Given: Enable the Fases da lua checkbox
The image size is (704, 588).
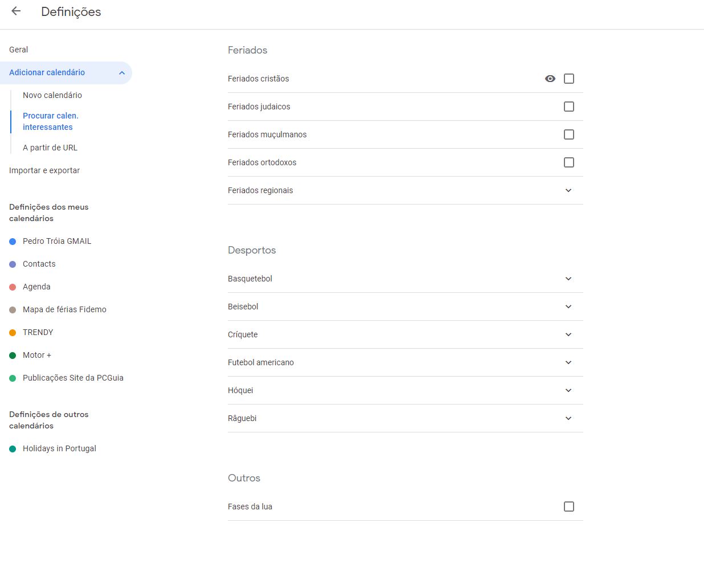Looking at the screenshot, I should tap(568, 507).
